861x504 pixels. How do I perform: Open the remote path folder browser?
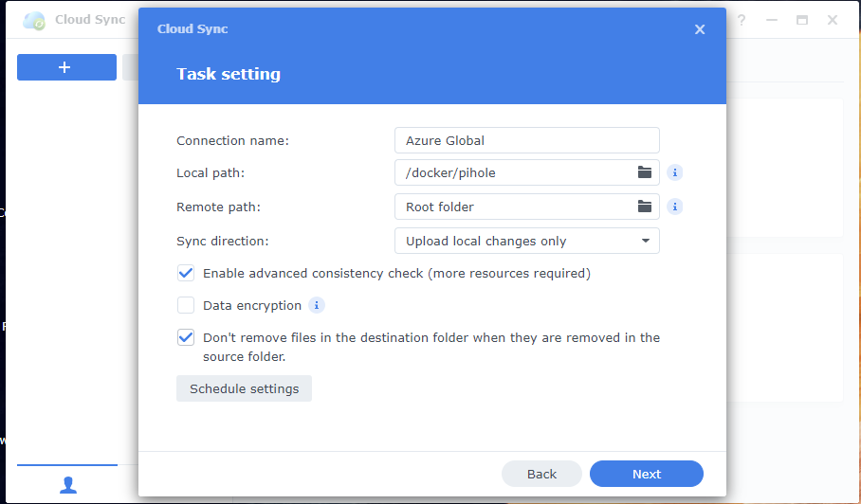(x=645, y=207)
